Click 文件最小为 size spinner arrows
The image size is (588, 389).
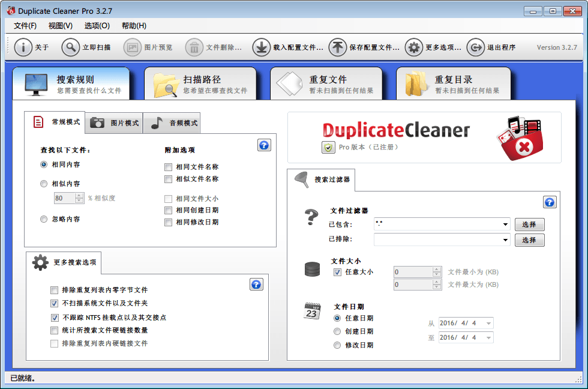point(437,272)
